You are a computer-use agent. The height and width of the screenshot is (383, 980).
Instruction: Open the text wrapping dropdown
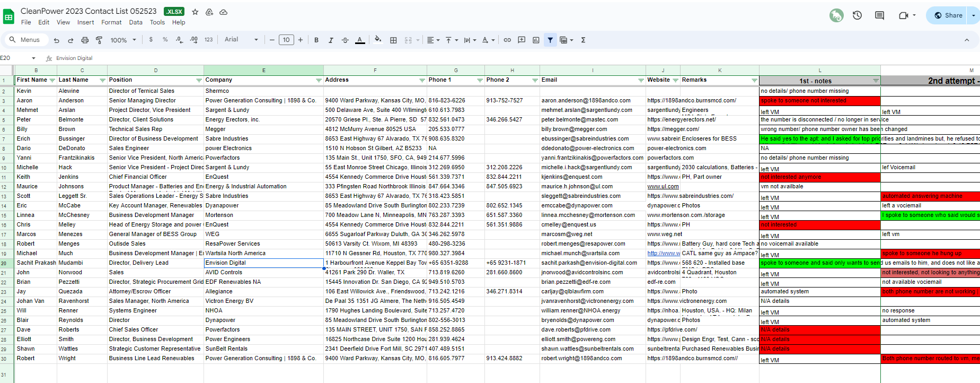pos(470,40)
